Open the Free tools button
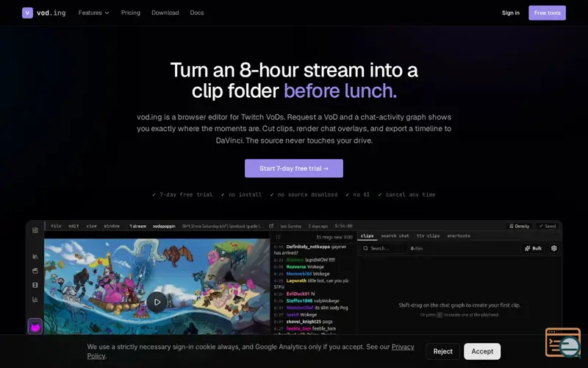Image resolution: width=588 pixels, height=368 pixels. (x=547, y=13)
